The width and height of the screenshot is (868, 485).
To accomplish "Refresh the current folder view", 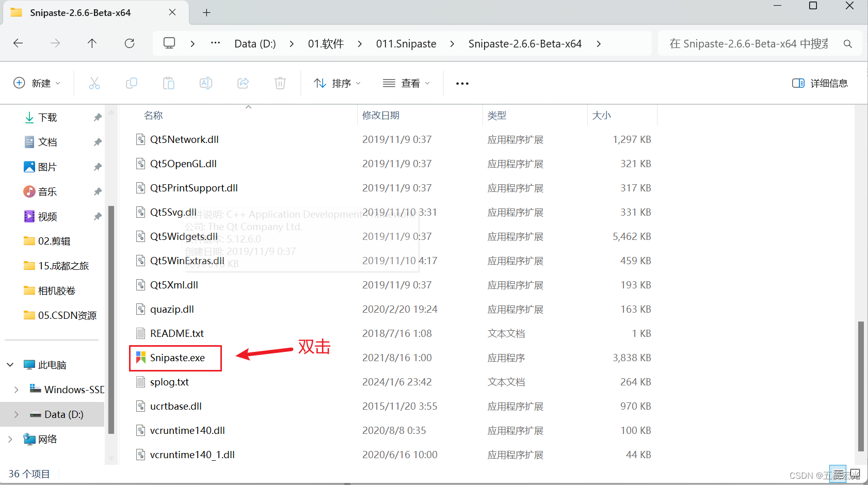I will (x=130, y=43).
